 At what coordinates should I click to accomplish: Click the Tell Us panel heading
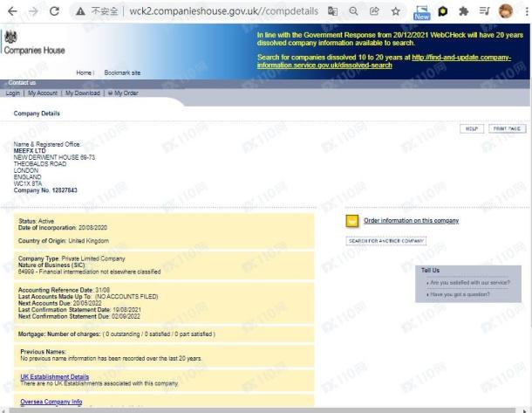click(x=430, y=271)
